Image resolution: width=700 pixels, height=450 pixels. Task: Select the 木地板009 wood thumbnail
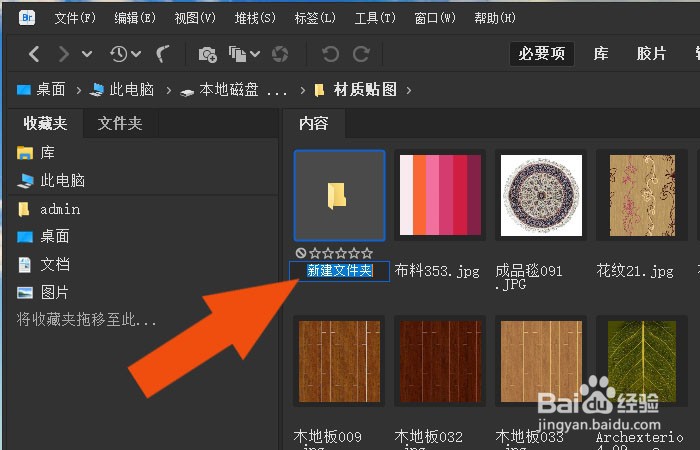point(339,361)
